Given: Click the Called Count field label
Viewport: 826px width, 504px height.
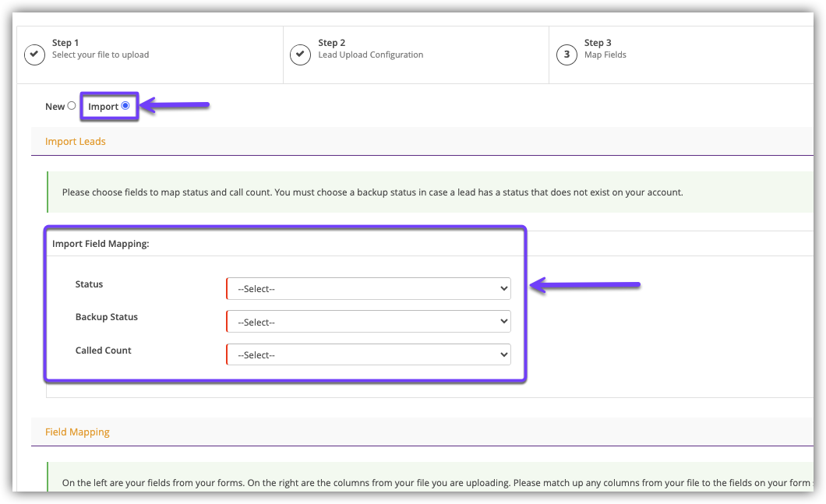Looking at the screenshot, I should pyautogui.click(x=103, y=351).
